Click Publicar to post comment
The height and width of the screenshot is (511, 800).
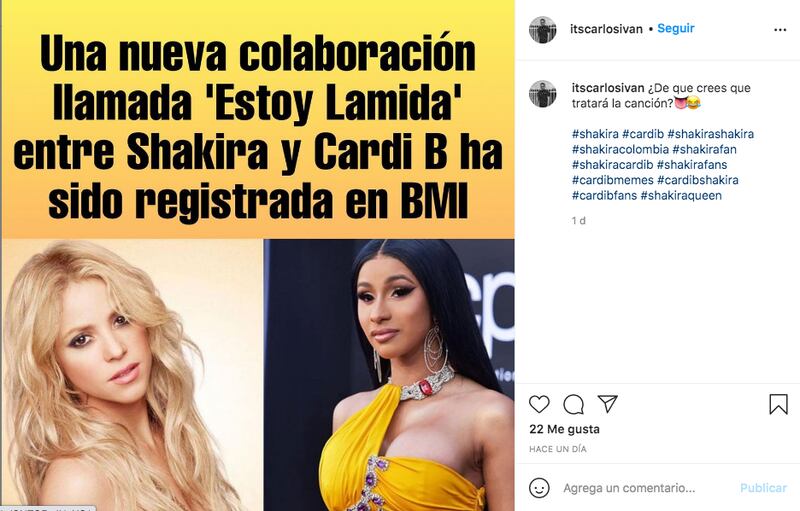coord(763,488)
